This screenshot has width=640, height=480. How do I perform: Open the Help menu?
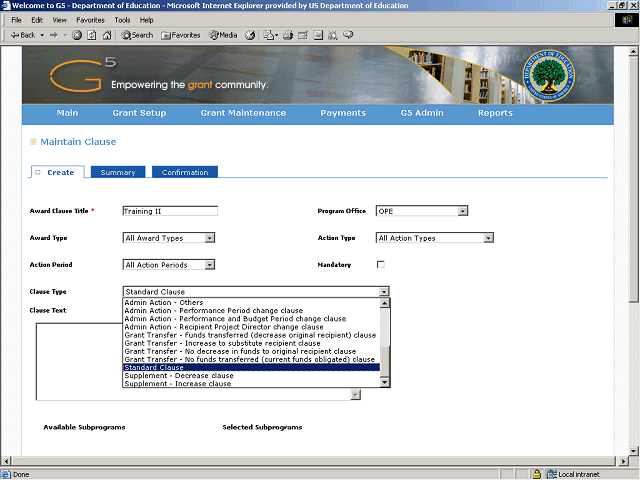146,20
